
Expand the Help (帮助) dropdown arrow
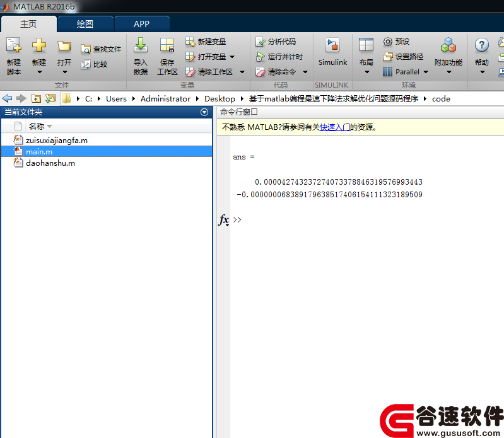(482, 72)
